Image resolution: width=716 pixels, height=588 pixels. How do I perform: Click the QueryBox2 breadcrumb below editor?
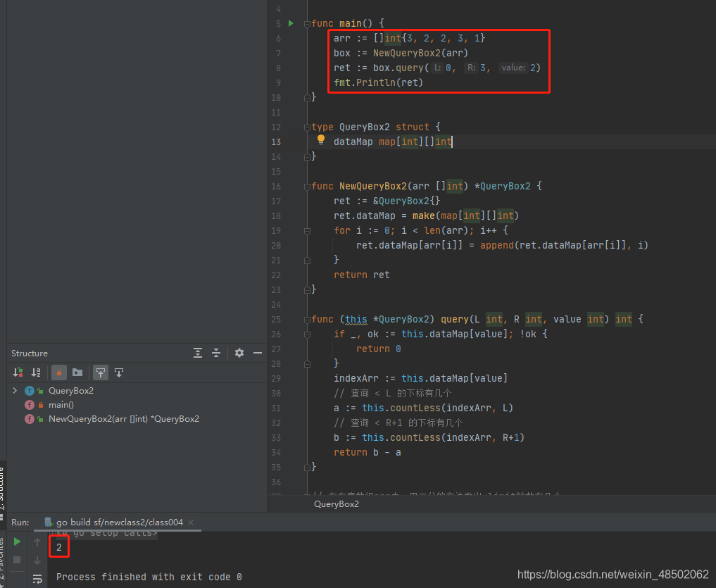[x=337, y=504]
